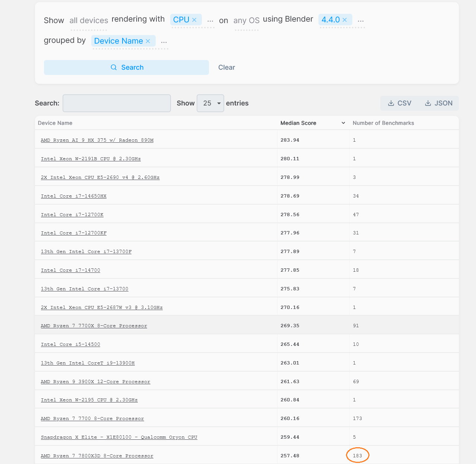This screenshot has height=464, width=476.
Task: Open Intel Core i7-14700 link
Action: (70, 270)
